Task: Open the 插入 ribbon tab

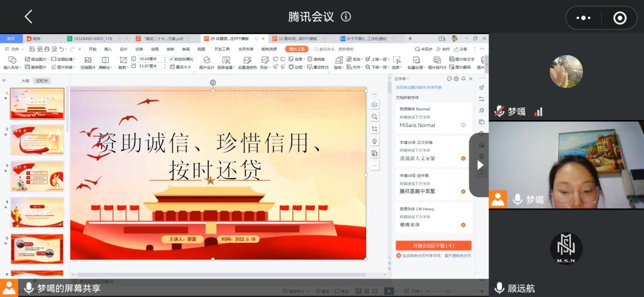Action: [x=108, y=48]
